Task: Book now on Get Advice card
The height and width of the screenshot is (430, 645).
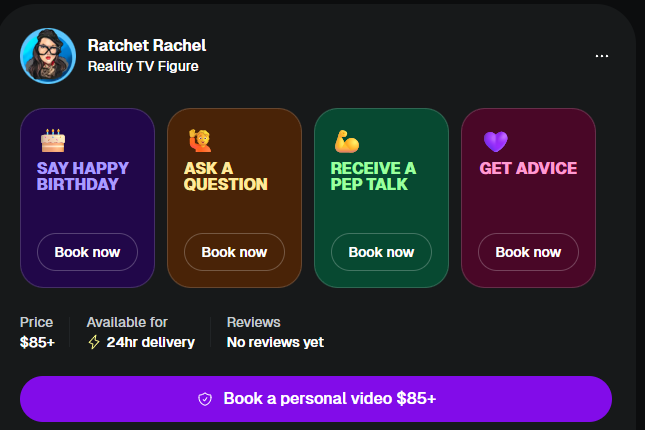Action: [528, 252]
